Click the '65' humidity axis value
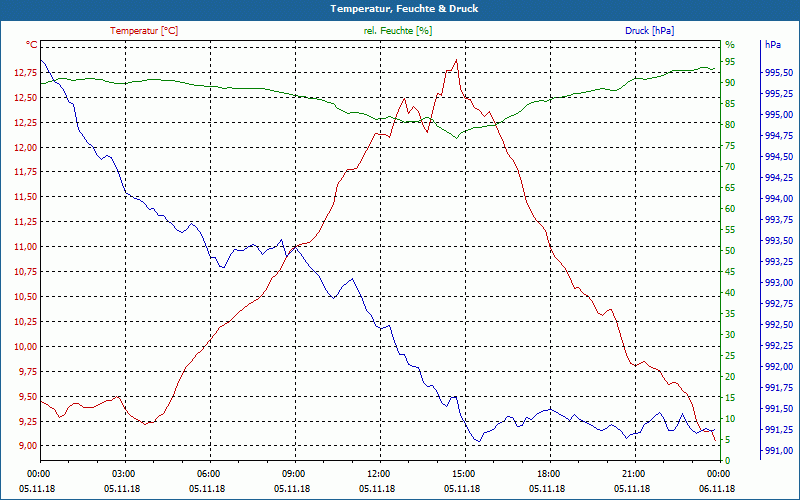Image resolution: width=800 pixels, height=500 pixels. (730, 188)
